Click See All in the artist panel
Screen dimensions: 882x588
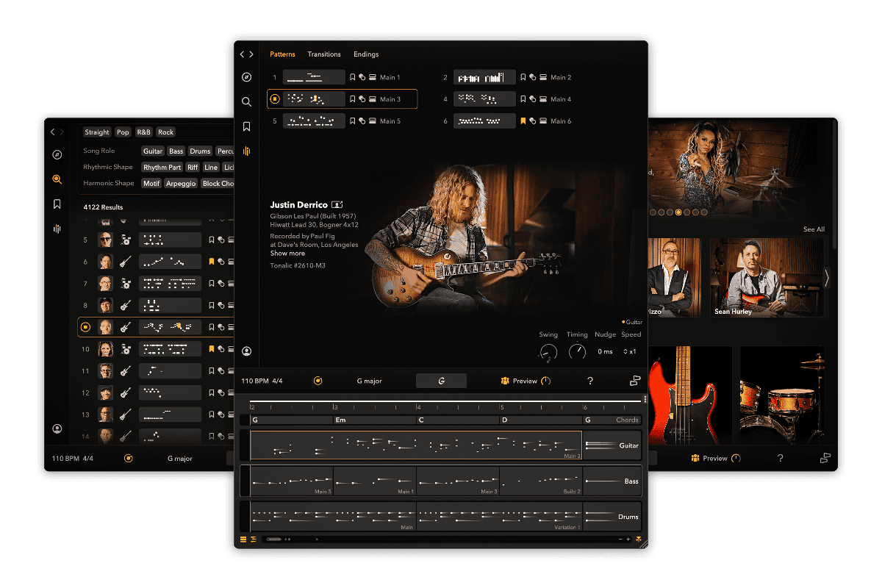(x=814, y=229)
